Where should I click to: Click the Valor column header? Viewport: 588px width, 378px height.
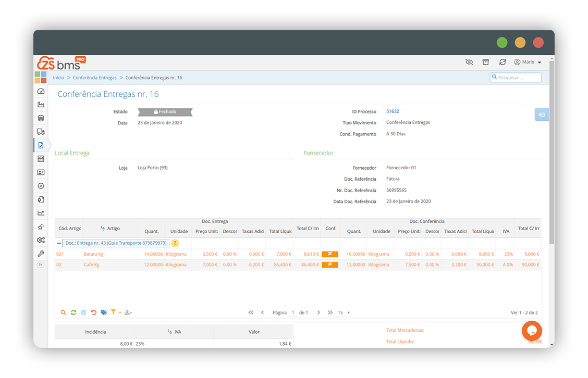tap(254, 332)
